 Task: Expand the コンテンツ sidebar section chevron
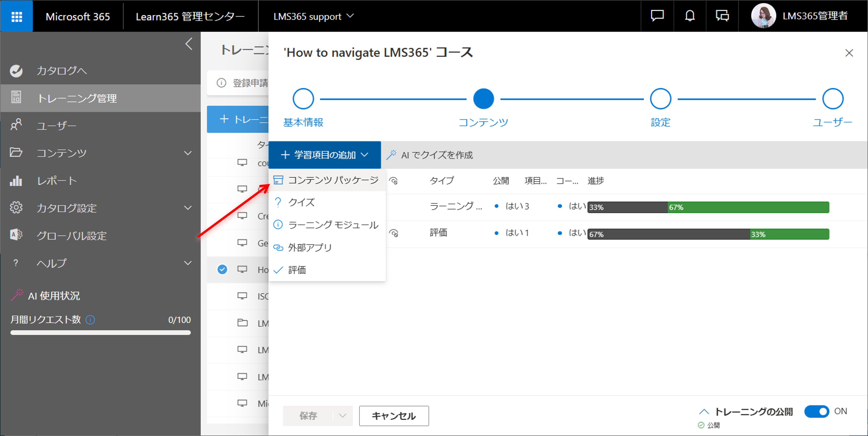[x=188, y=153]
